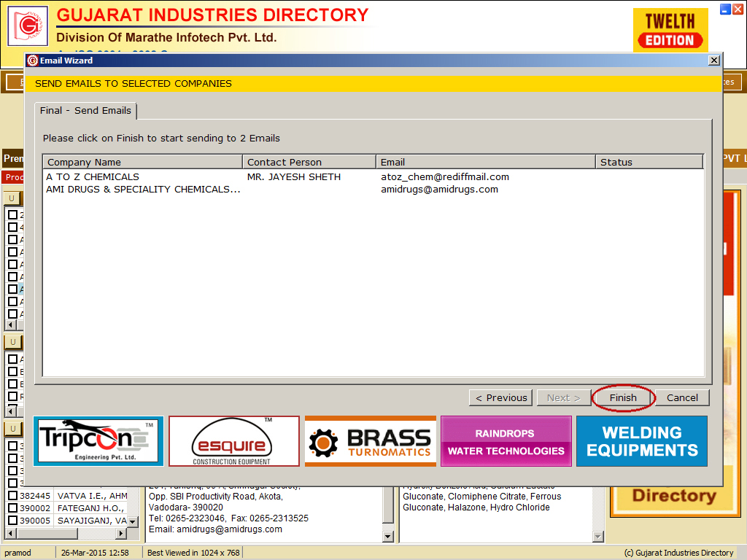Click the 26-Mar-2015 12:58 status entry

(x=95, y=553)
